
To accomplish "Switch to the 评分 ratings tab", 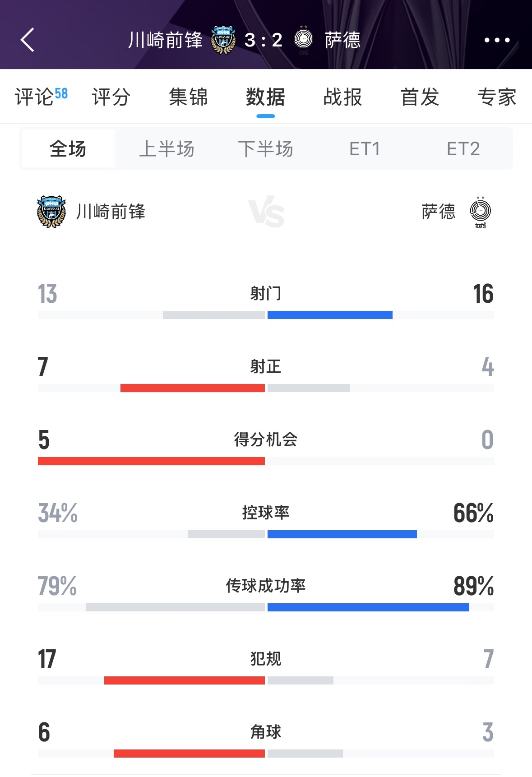I will click(x=111, y=97).
